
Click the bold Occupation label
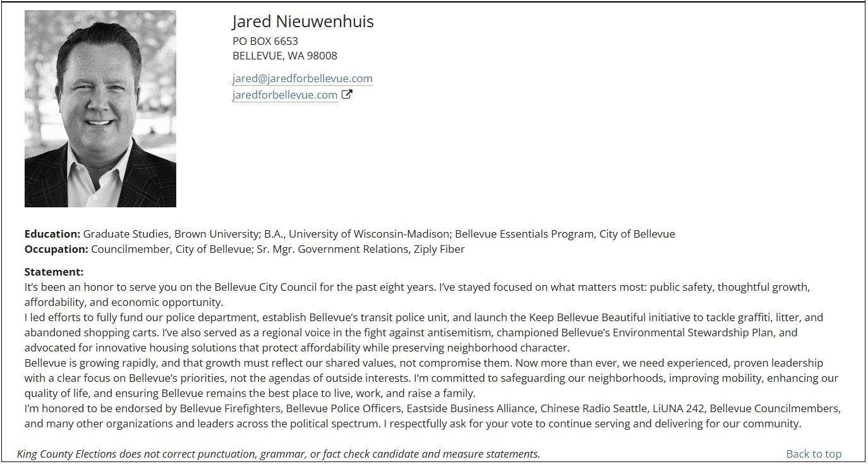pyautogui.click(x=56, y=249)
